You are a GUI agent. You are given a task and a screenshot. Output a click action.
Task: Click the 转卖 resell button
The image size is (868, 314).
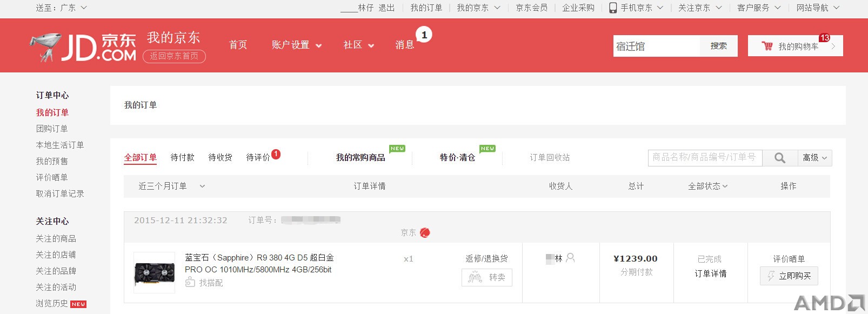tap(487, 278)
